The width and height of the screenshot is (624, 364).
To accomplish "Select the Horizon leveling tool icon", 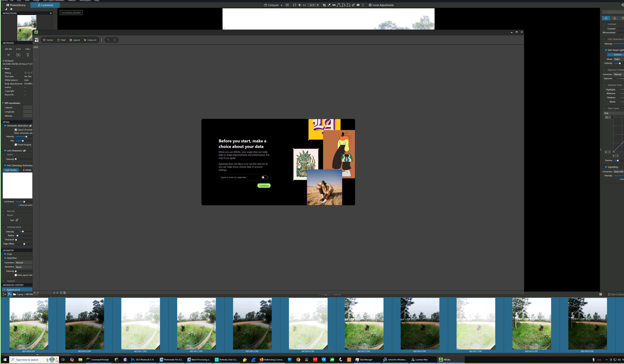I will click(x=334, y=5).
